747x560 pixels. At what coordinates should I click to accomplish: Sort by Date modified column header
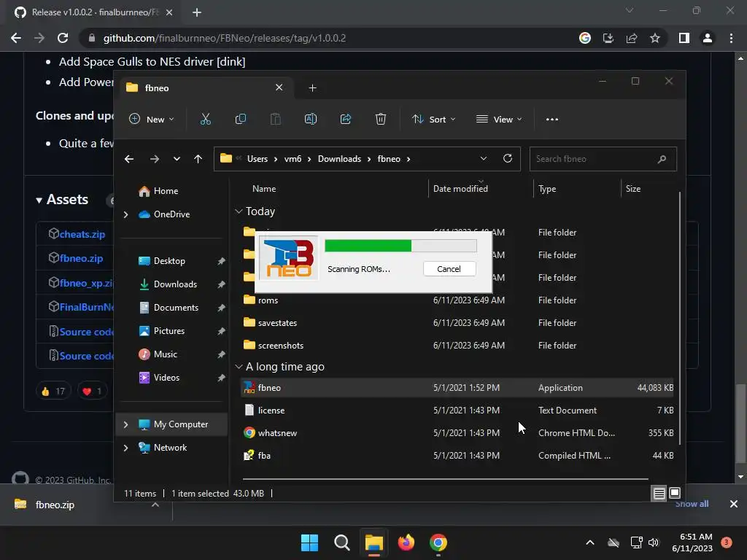(460, 189)
